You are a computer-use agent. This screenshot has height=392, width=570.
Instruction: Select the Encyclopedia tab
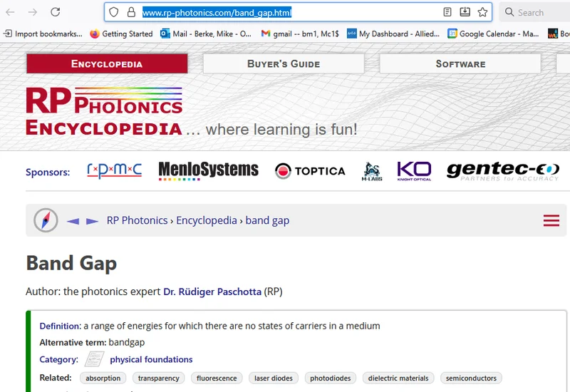tap(107, 64)
